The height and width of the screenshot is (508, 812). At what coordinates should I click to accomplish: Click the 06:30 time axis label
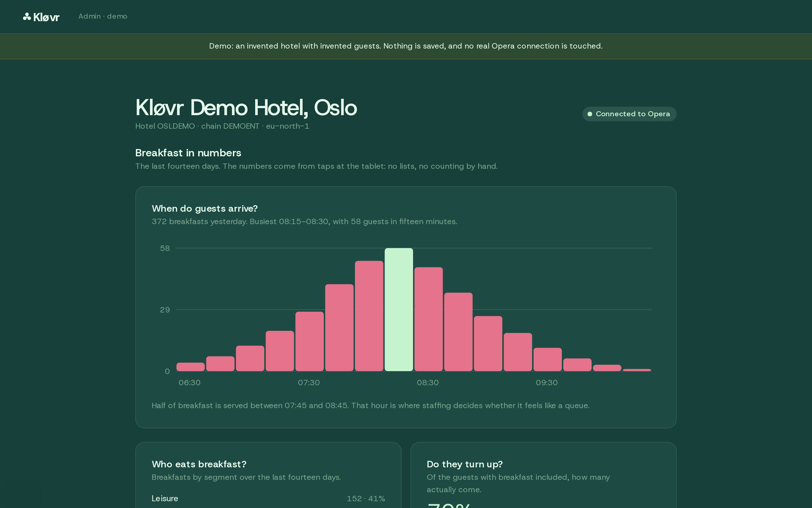point(189,383)
